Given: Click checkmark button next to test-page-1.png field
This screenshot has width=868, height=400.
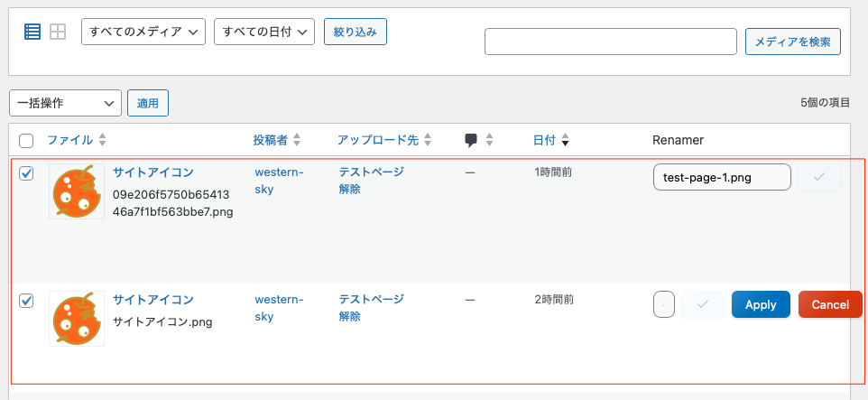Looking at the screenshot, I should (x=819, y=178).
